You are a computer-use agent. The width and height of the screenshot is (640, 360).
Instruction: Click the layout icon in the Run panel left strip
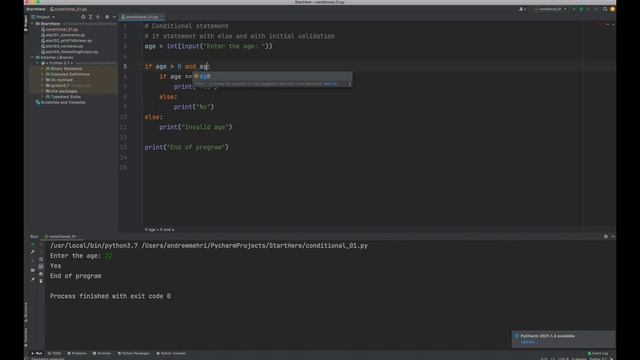[33, 270]
